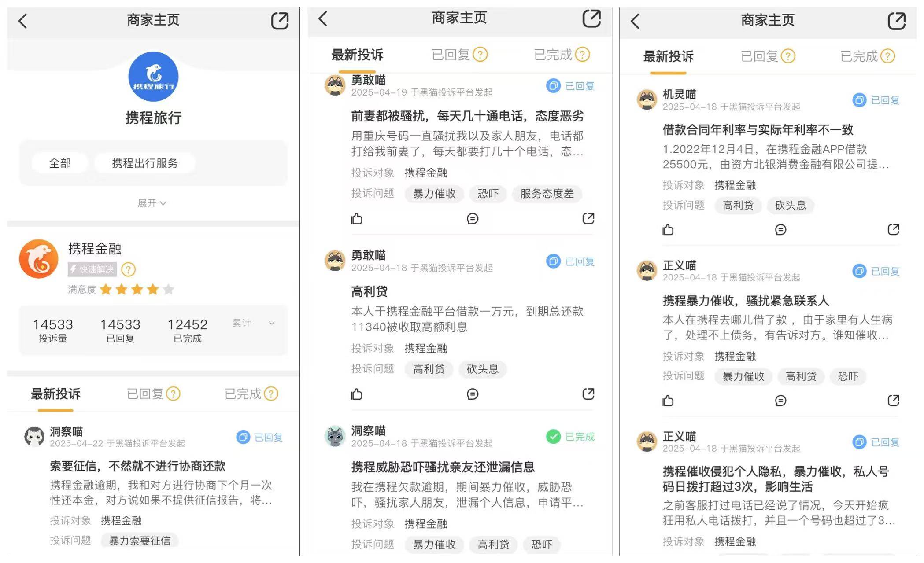Share the 借款合同年利率 complaint
924x563 pixels.
(893, 229)
